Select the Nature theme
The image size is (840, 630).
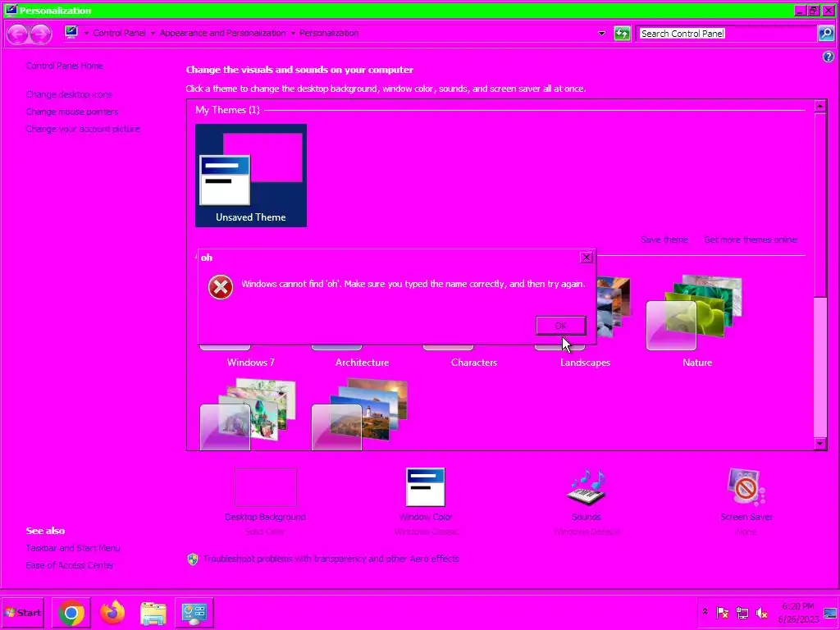point(697,321)
